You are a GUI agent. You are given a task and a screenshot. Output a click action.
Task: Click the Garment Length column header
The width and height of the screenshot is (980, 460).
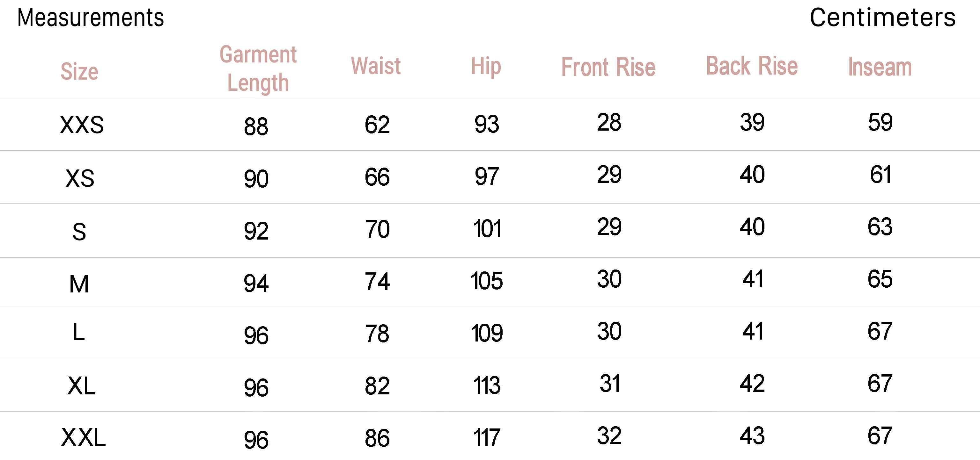(x=258, y=68)
